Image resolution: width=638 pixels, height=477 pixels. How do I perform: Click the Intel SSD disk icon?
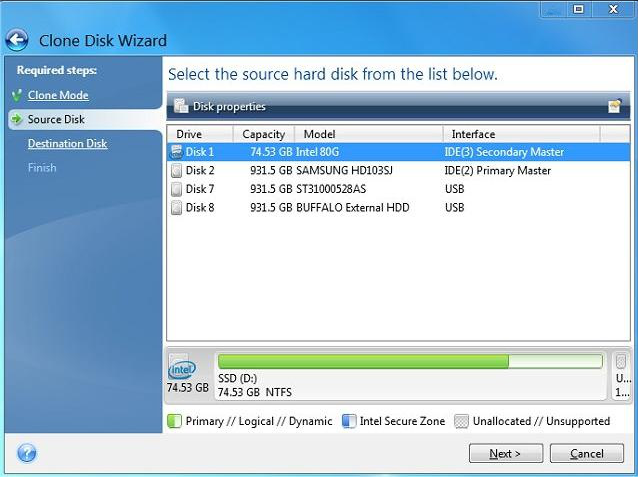[x=182, y=368]
